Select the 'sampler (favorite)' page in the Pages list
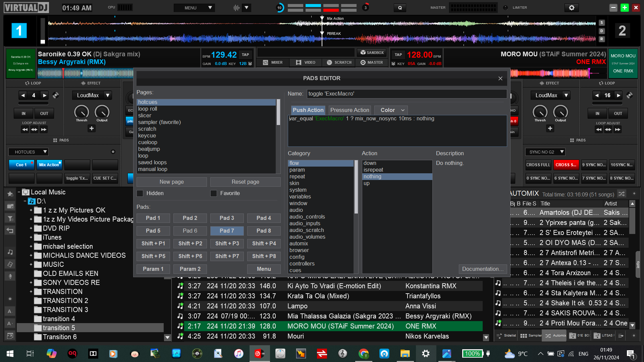The height and width of the screenshot is (362, 644). coord(206,122)
